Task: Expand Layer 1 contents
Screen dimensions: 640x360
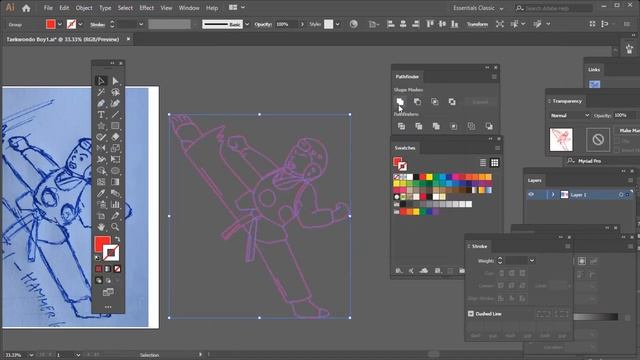Action: coord(553,195)
